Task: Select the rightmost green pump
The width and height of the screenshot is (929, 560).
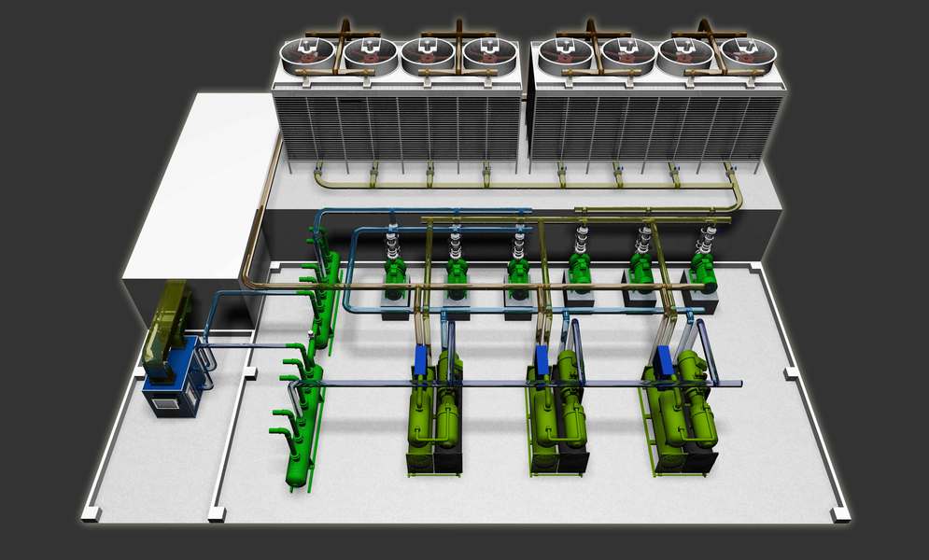Action: [x=704, y=272]
